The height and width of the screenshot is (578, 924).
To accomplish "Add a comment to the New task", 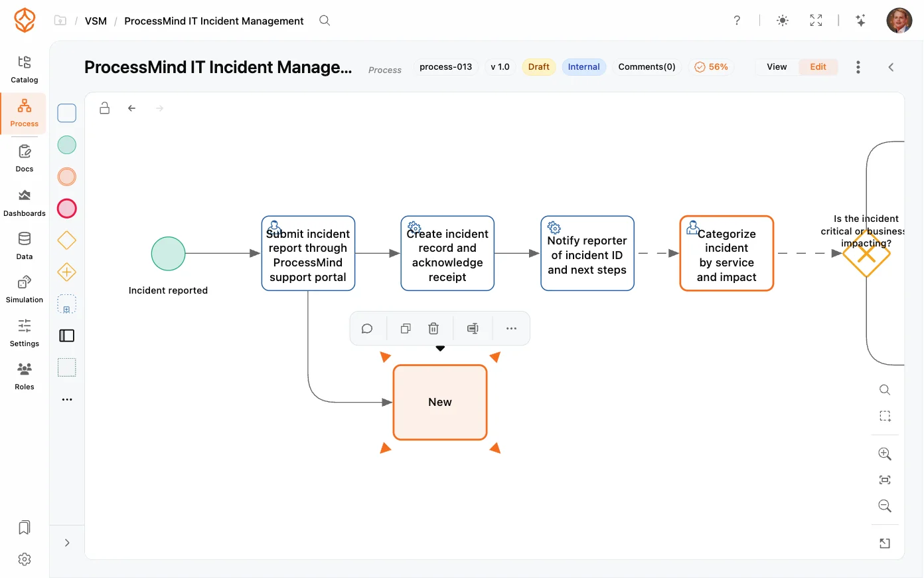I will click(x=367, y=328).
